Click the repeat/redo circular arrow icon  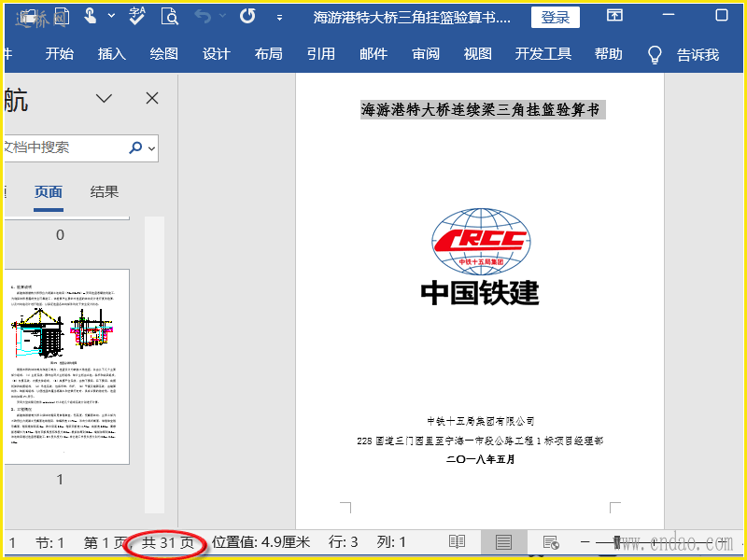coord(247,16)
